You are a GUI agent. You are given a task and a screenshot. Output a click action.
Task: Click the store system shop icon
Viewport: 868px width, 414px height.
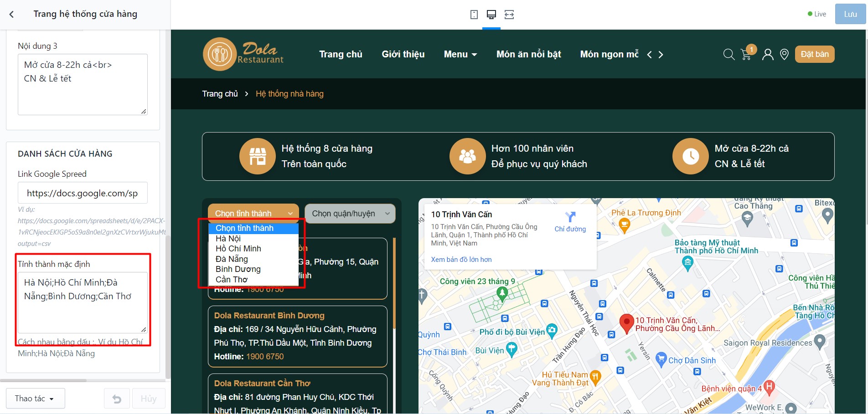coord(258,156)
